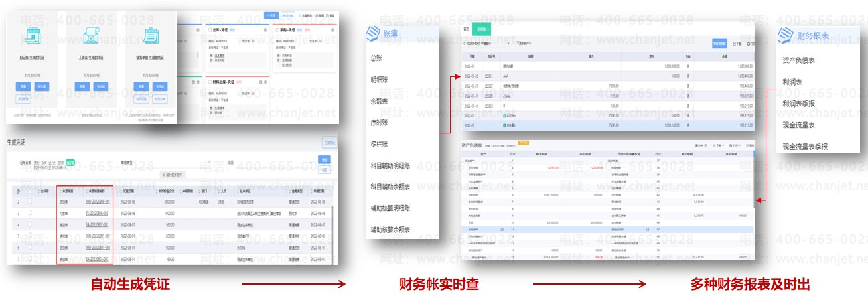Open source document link SA-20220801-001
Screen dimensions: 868x304
click(x=98, y=259)
